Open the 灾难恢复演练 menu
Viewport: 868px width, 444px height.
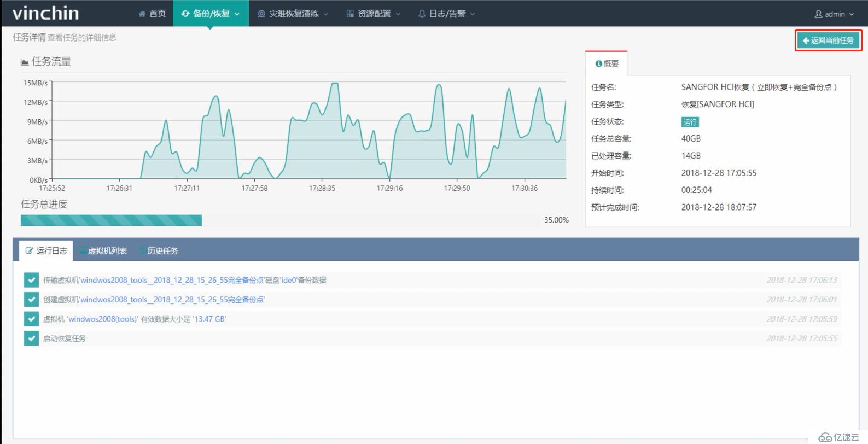pyautogui.click(x=293, y=14)
